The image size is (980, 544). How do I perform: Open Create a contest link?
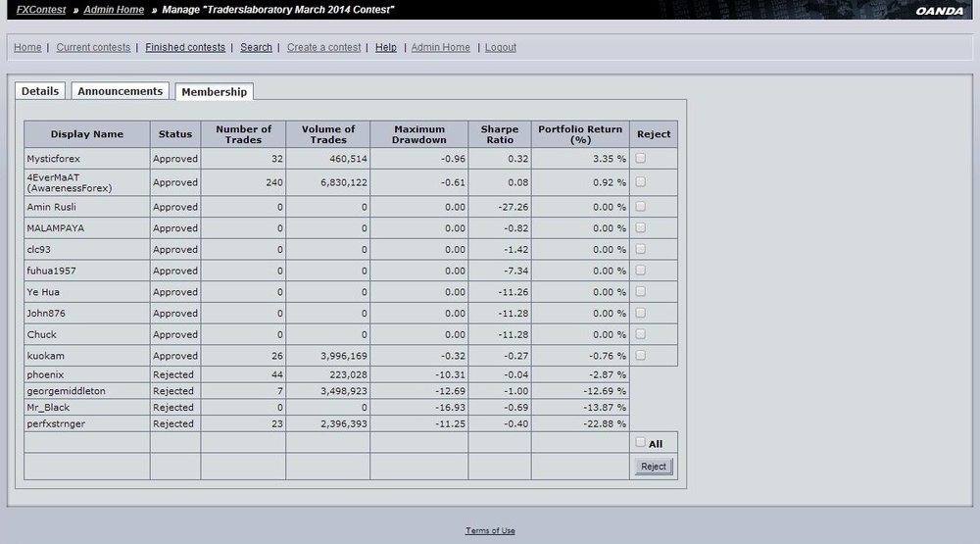pyautogui.click(x=323, y=47)
